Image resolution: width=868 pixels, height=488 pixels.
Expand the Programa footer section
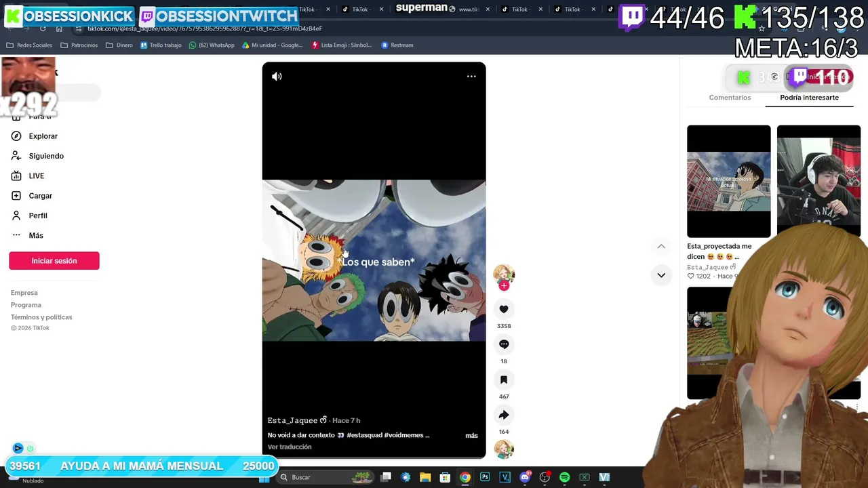pos(26,305)
